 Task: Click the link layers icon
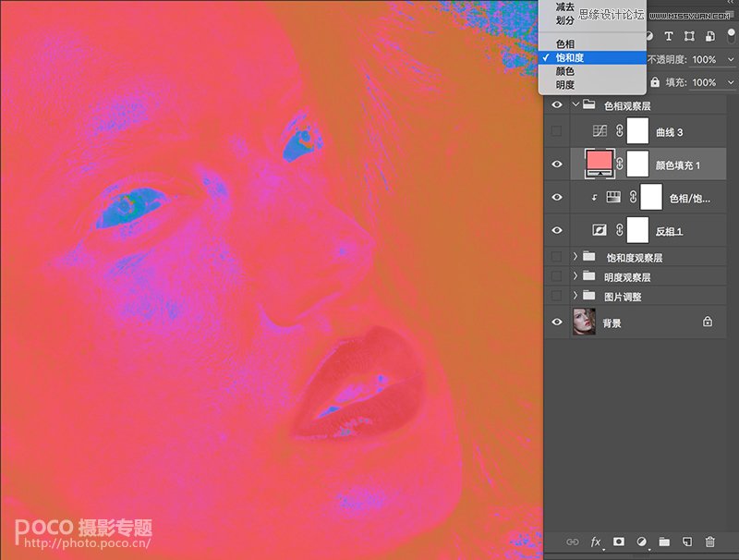(572, 542)
